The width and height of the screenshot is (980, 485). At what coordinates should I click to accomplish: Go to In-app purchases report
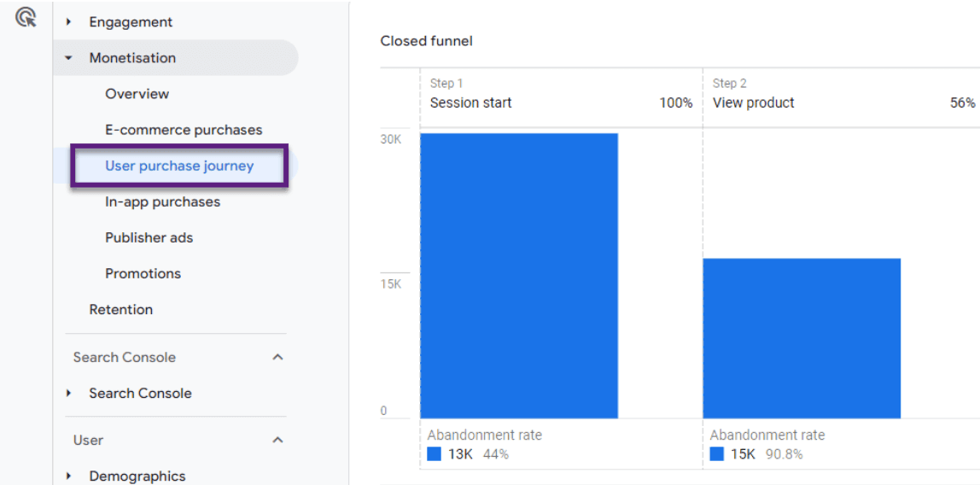162,202
